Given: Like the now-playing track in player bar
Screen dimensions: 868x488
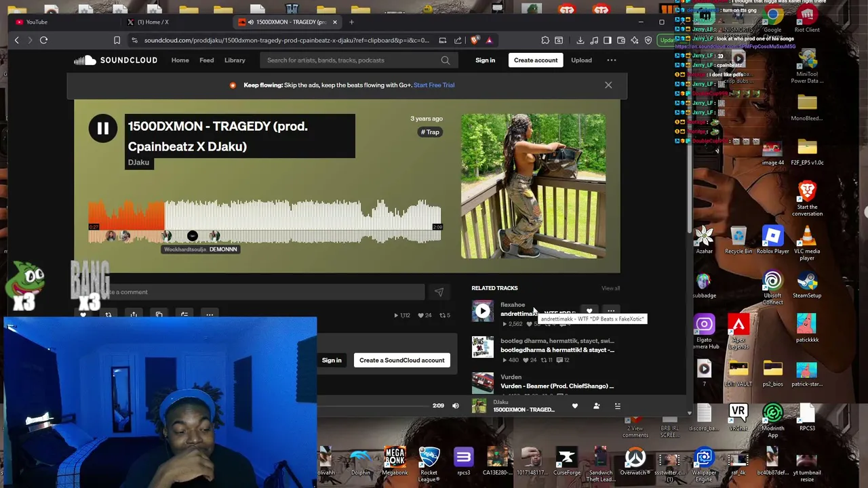Looking at the screenshot, I should click(x=575, y=406).
